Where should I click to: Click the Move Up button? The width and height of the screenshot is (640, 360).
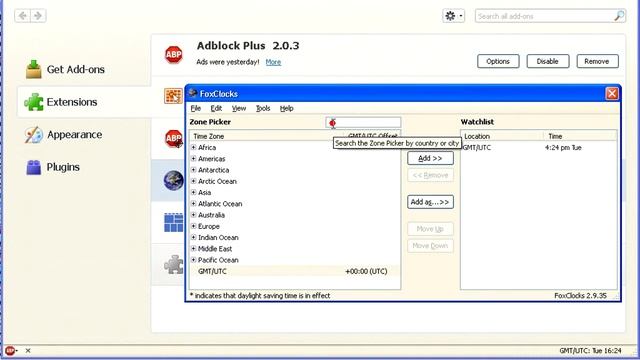(x=430, y=229)
